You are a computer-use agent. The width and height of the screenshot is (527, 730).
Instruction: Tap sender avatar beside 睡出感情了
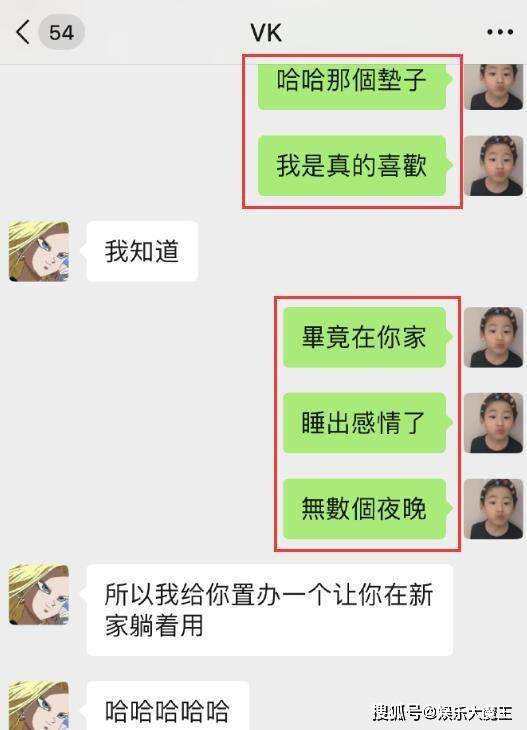click(493, 423)
